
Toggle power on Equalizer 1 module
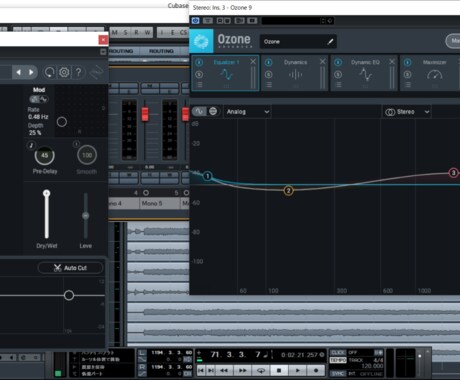199,62
